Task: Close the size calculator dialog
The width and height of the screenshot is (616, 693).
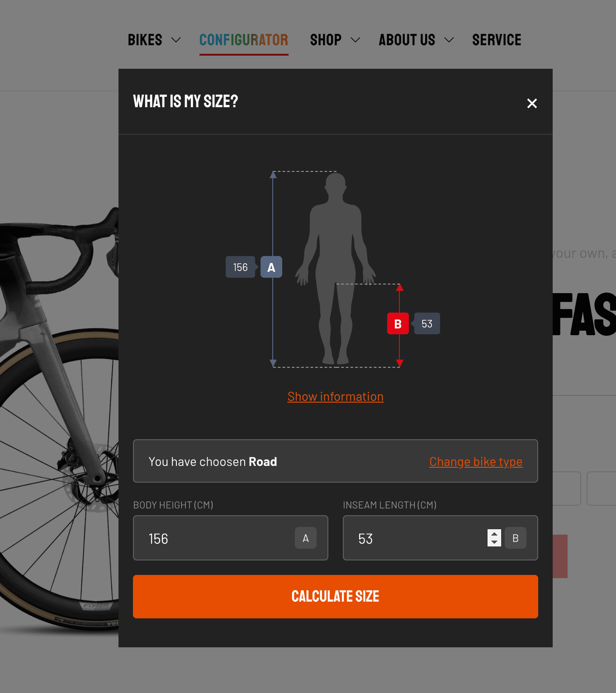Action: [x=532, y=104]
